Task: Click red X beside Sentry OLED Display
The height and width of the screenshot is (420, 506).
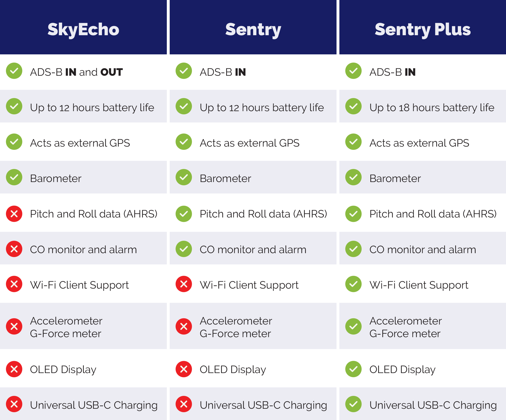Action: [184, 369]
